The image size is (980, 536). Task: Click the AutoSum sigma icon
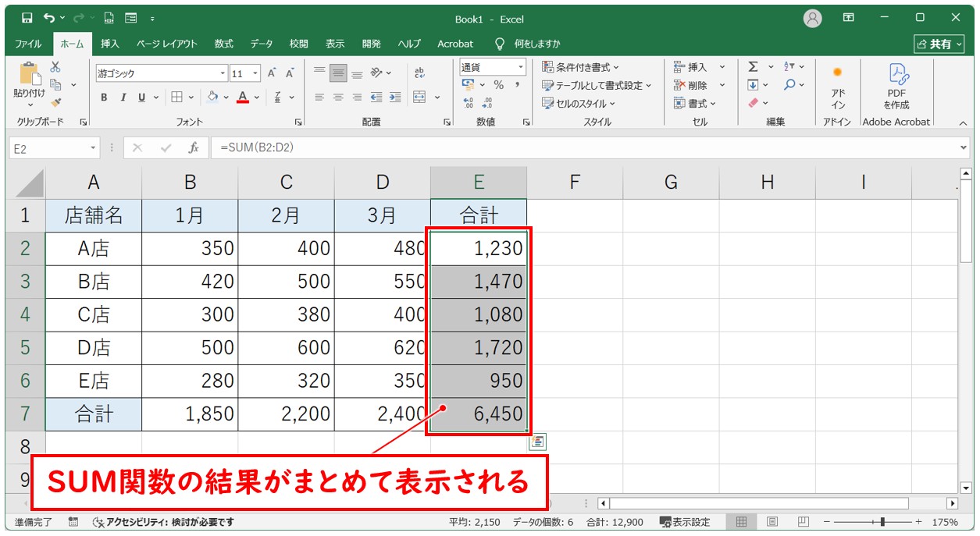point(753,67)
